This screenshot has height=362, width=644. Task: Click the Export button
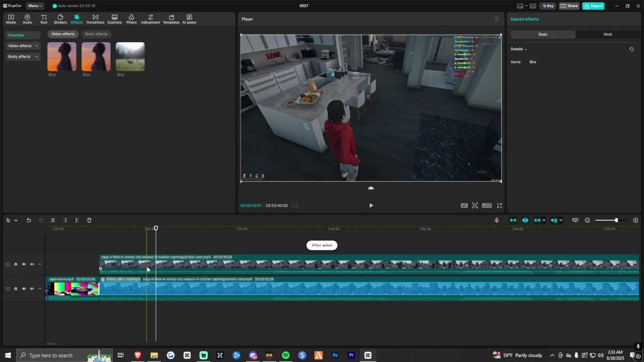coord(593,6)
